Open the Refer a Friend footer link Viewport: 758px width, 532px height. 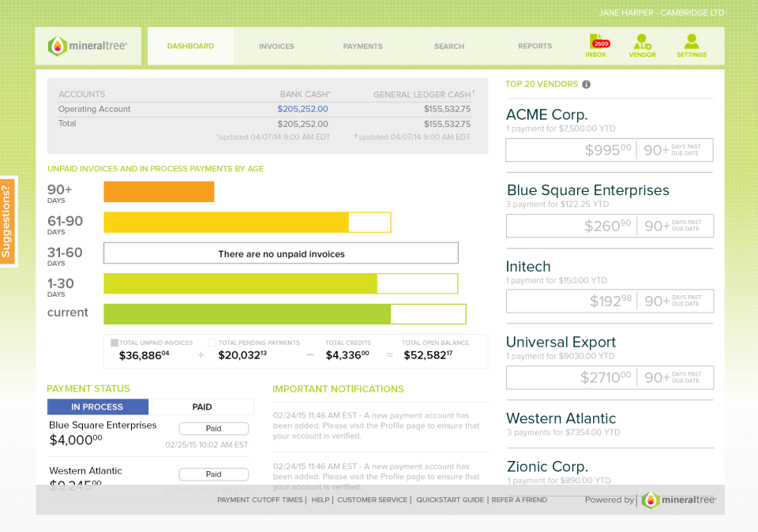pyautogui.click(x=520, y=500)
